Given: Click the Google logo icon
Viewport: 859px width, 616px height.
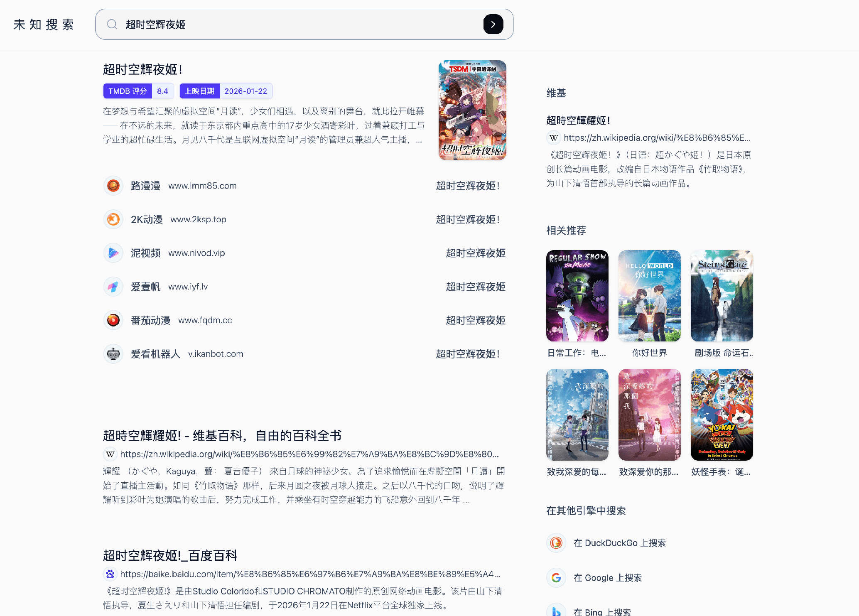Looking at the screenshot, I should coord(556,578).
